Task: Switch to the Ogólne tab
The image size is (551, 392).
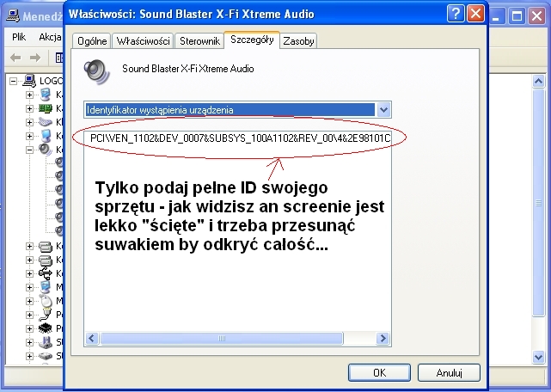Action: click(x=92, y=41)
